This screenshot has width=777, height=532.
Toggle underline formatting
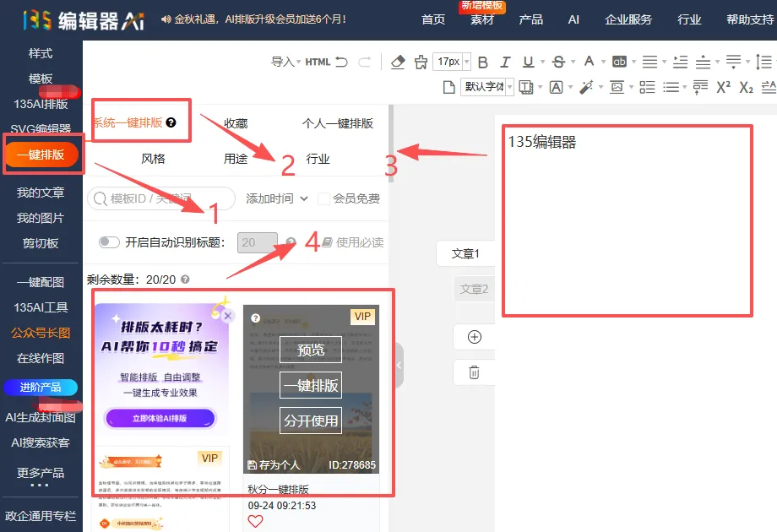tap(528, 62)
